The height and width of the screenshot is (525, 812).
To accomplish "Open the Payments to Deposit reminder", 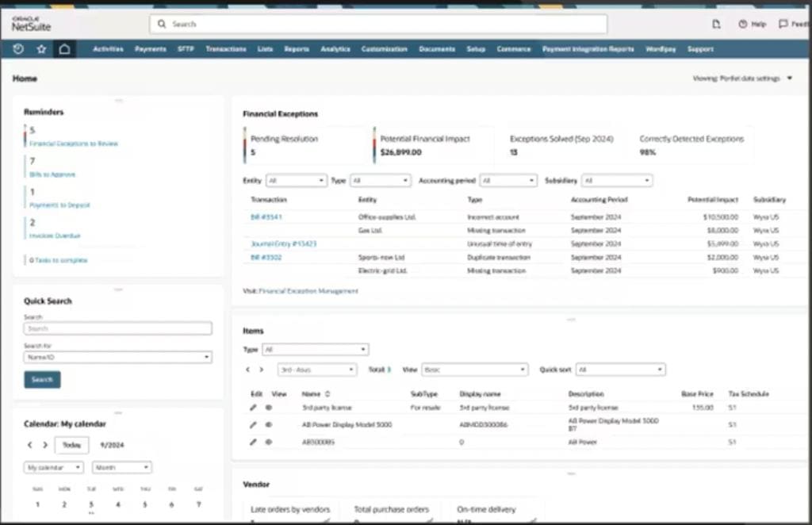I will pyautogui.click(x=59, y=205).
